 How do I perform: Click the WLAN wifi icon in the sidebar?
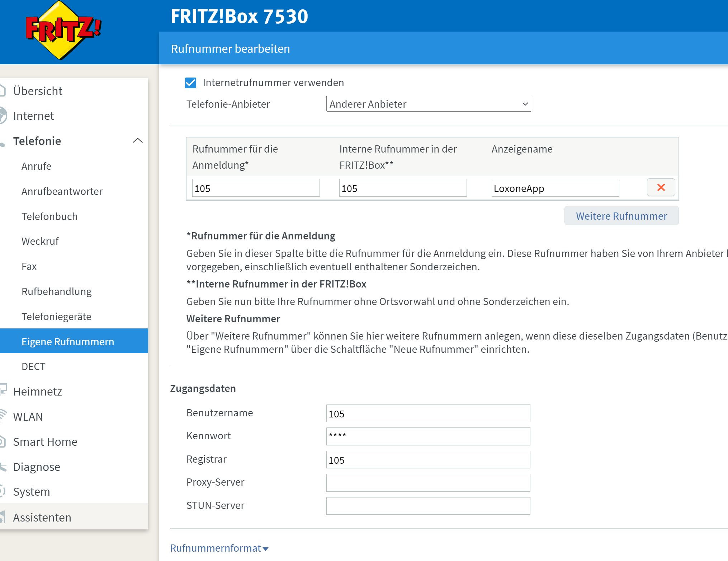click(x=3, y=416)
